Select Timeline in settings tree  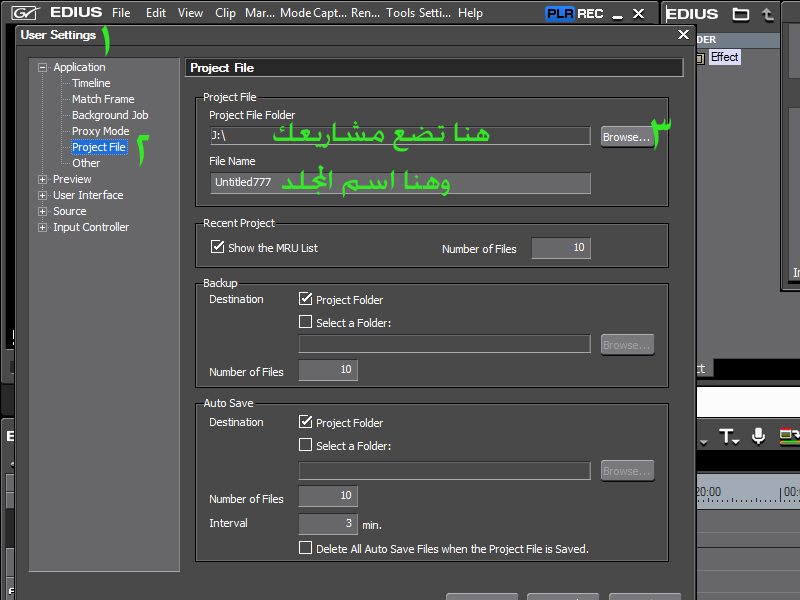(91, 83)
